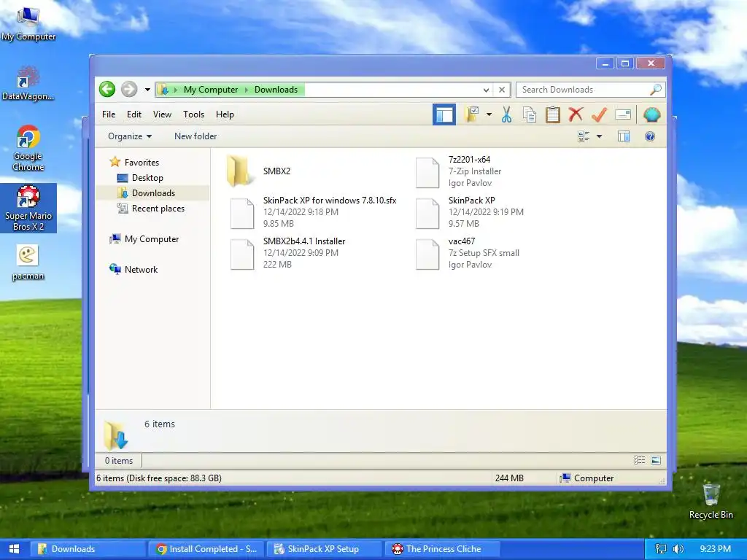The height and width of the screenshot is (560, 747).
Task: Click the Windows Start button
Action: point(15,549)
